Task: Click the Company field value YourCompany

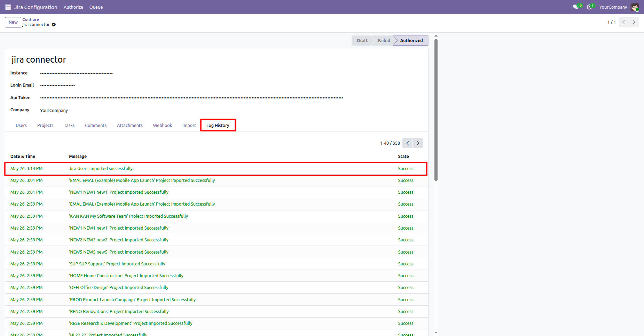Action: point(54,111)
